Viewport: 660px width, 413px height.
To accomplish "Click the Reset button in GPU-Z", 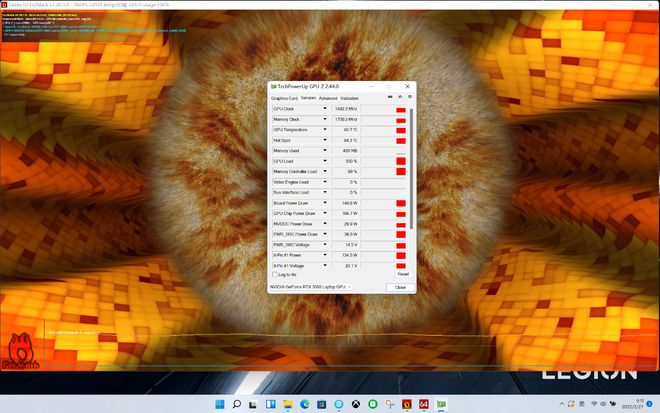I will click(403, 274).
